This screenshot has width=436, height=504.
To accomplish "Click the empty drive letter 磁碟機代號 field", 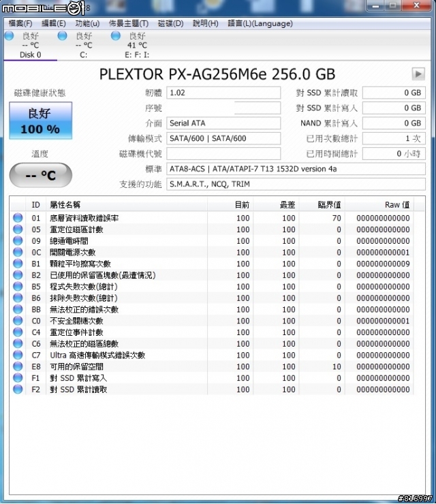I will (x=223, y=154).
